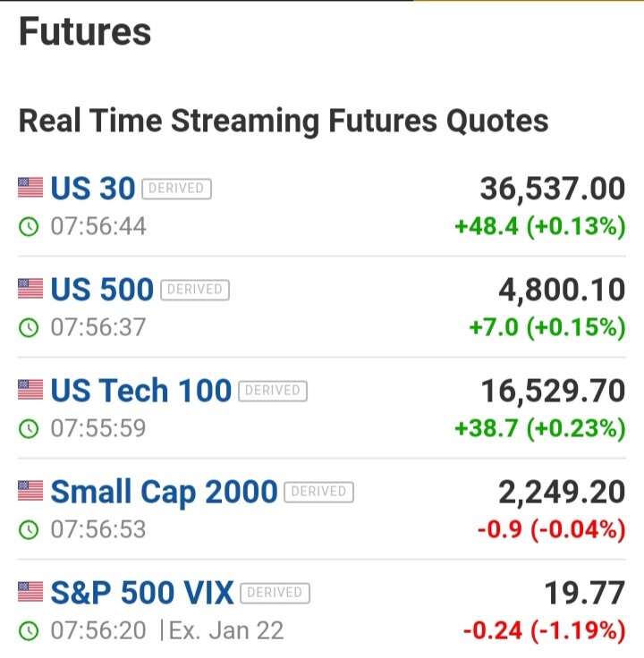The image size is (644, 658).
Task: Click the flag icon beside S&P 500 VIX
Action: 30,592
